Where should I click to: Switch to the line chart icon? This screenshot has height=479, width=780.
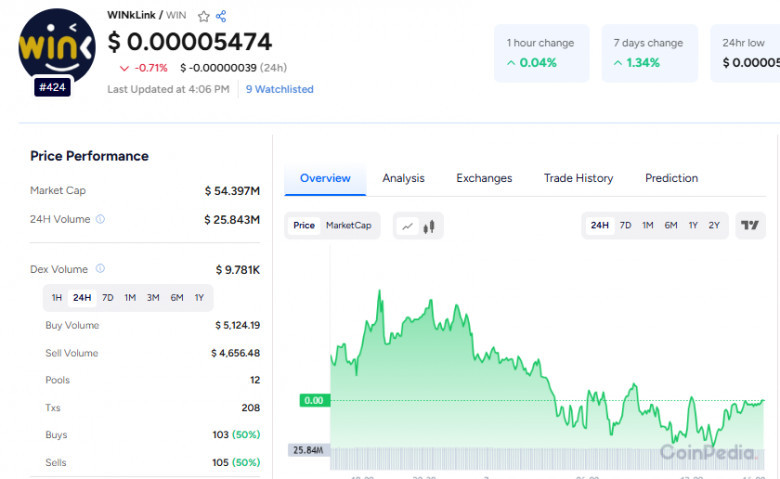pos(407,226)
